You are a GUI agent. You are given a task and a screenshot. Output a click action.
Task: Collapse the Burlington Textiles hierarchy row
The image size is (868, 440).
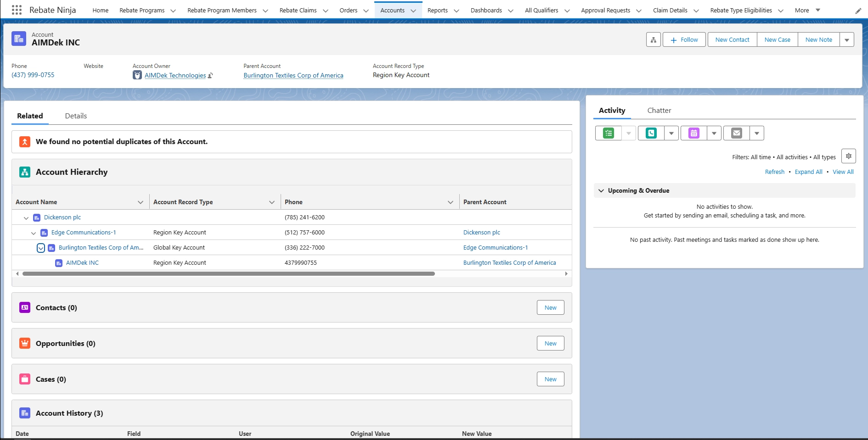point(41,248)
